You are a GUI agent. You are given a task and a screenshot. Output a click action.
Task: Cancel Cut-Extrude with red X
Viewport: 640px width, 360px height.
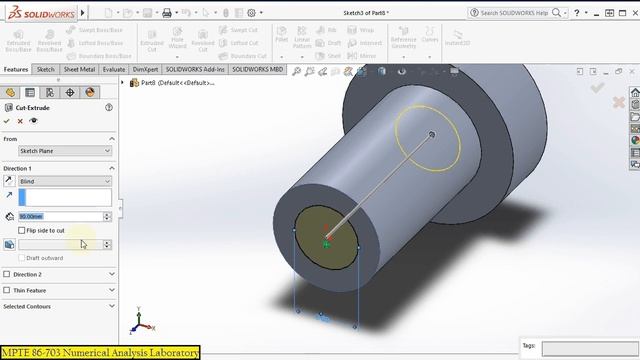(x=20, y=121)
